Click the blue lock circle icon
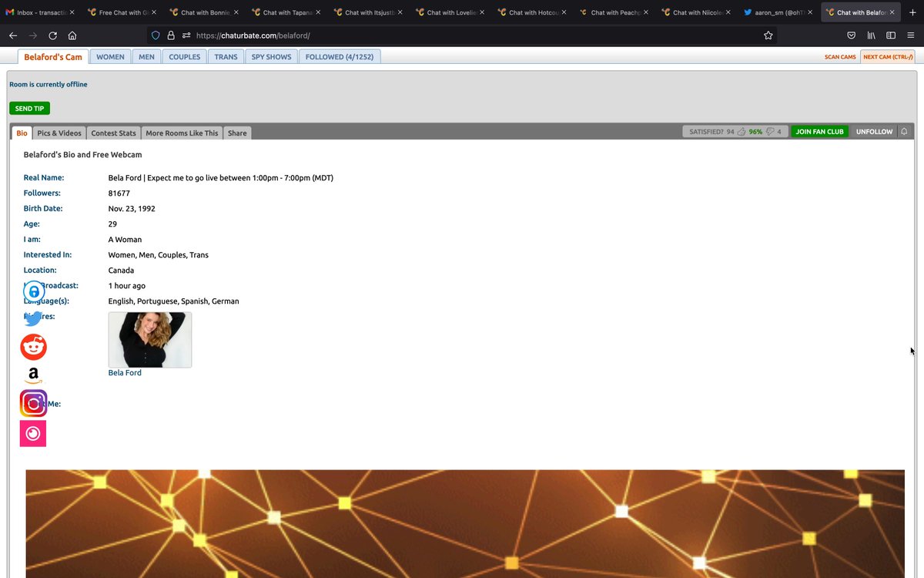 [x=34, y=292]
